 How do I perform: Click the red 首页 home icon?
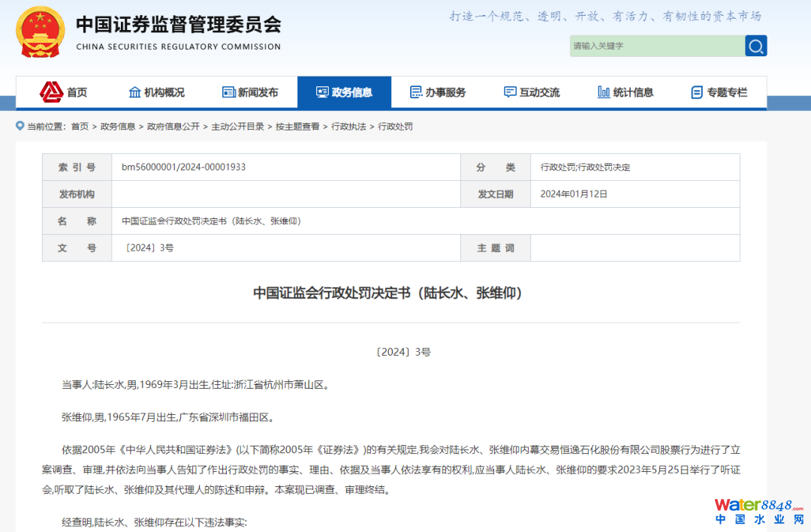tap(51, 92)
